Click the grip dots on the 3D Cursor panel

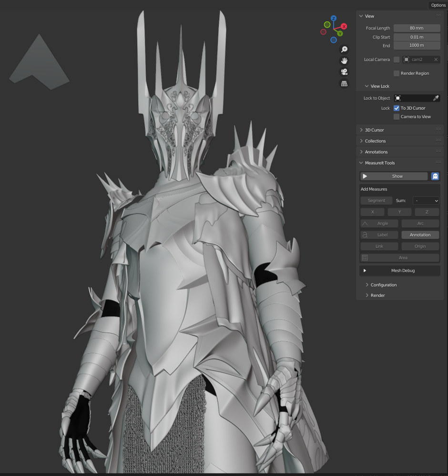438,130
